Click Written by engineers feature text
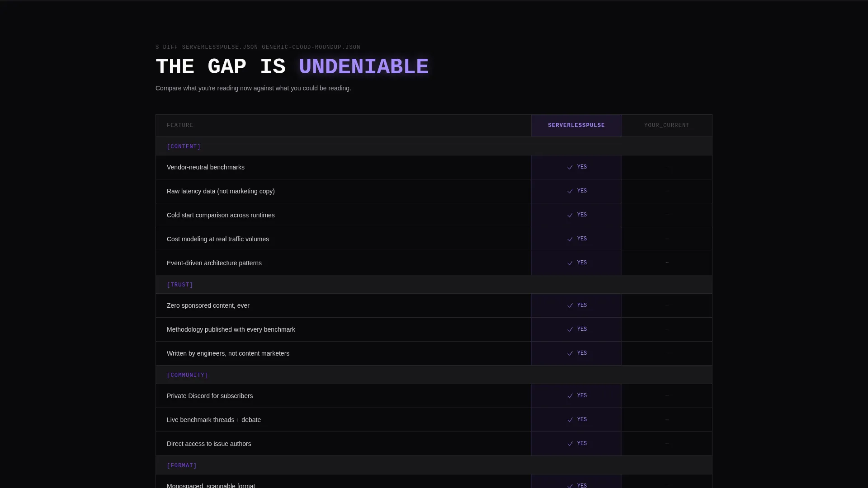The height and width of the screenshot is (488, 868). [x=228, y=353]
